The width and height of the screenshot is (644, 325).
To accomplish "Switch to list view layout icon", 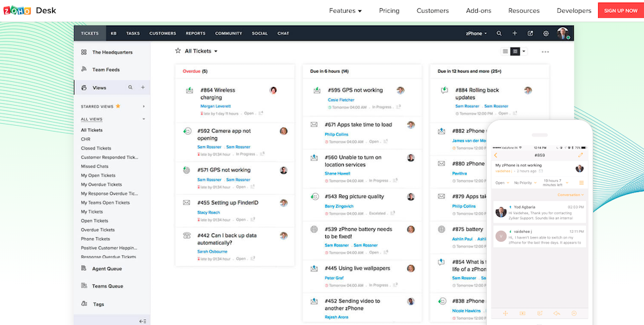I will point(506,52).
